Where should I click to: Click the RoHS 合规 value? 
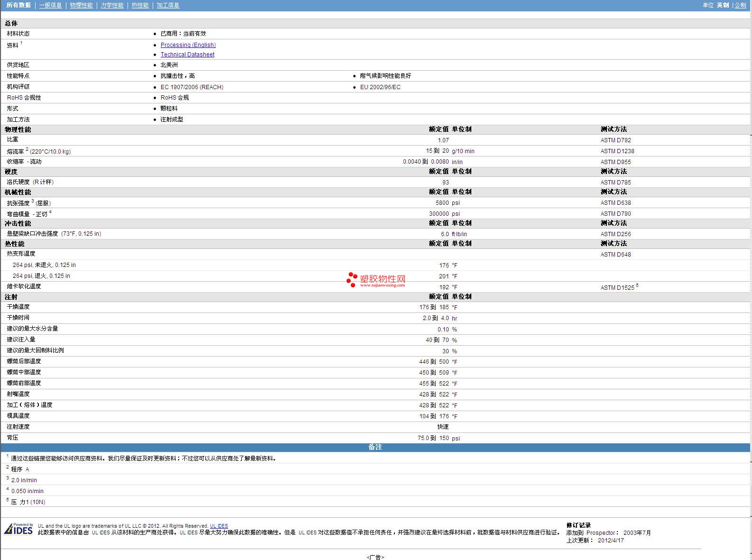click(x=174, y=98)
